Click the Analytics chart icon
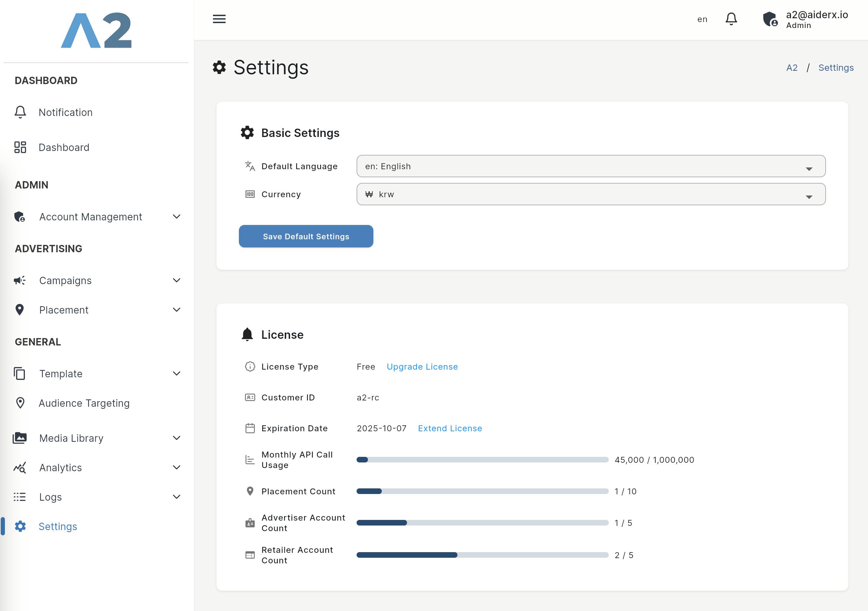 coord(20,468)
